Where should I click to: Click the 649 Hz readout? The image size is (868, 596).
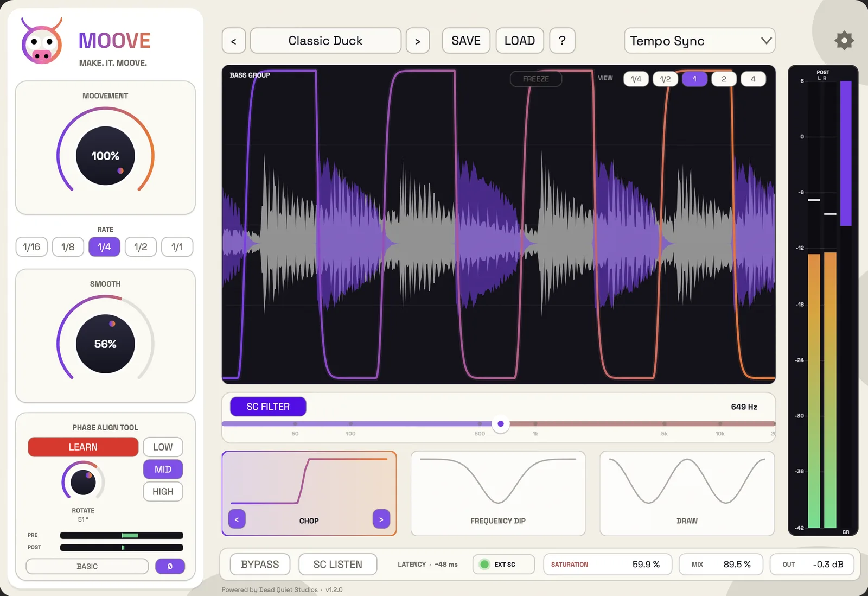[x=744, y=407]
